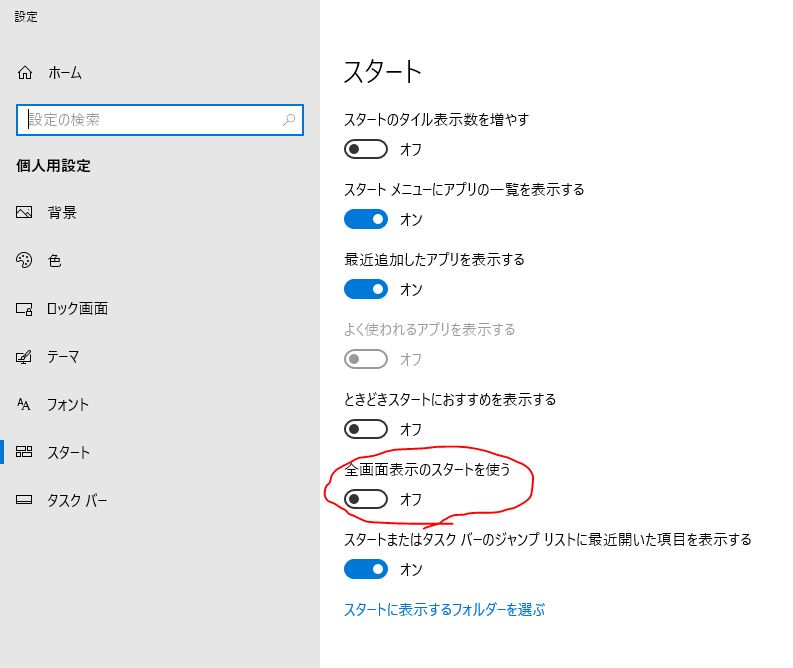Turn on ときどきスタートにおすすめを表示する toggle
Screen dimensions: 793x668
[365, 429]
